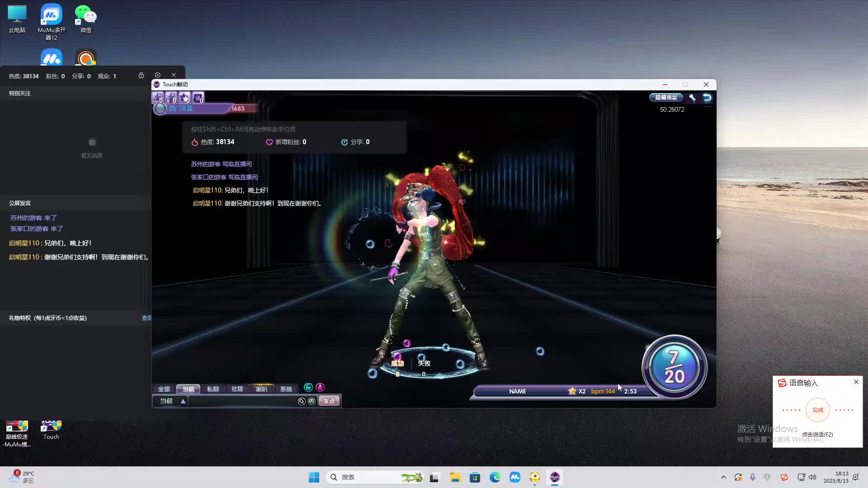Click the eraser clear-chat icon
Screen dimensions: 868x488
pyautogui.click(x=302, y=401)
